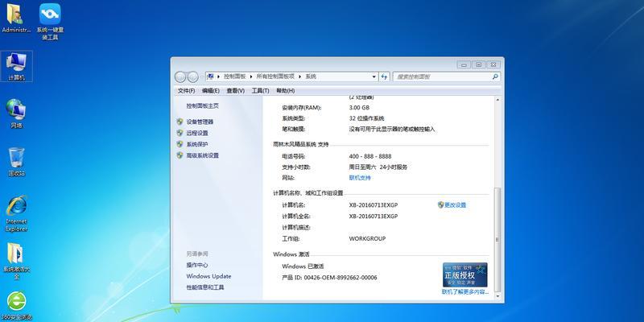Open the 帮助(H) menu

(286, 90)
